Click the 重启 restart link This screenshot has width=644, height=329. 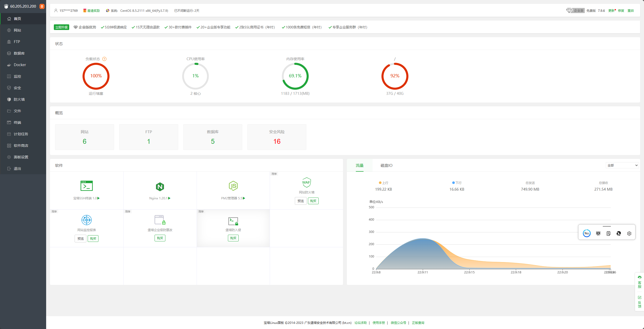tap(631, 11)
